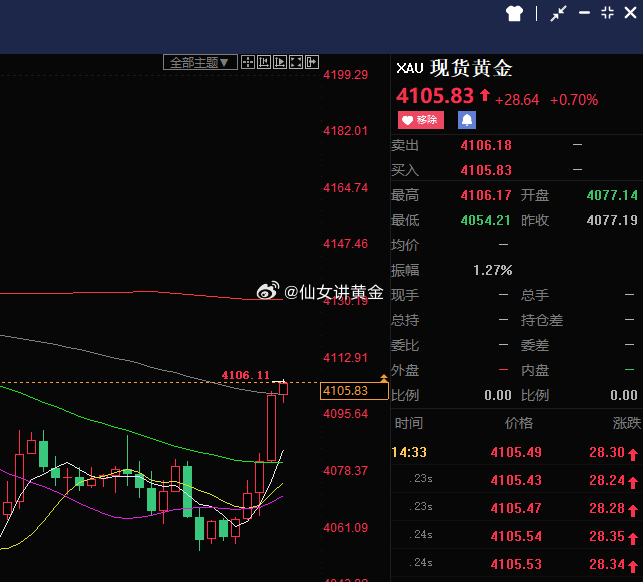The height and width of the screenshot is (582, 643).
Task: Click the XAU 现货黄金 title
Action: click(x=454, y=68)
